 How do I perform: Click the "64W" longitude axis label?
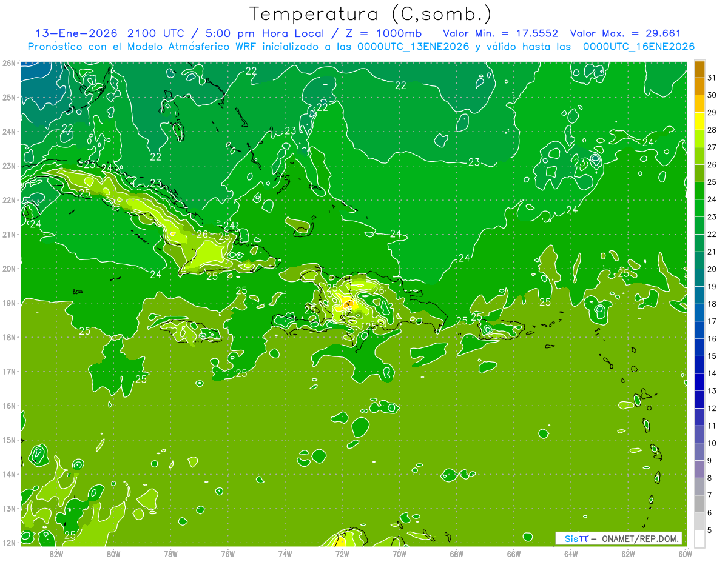[x=571, y=553]
